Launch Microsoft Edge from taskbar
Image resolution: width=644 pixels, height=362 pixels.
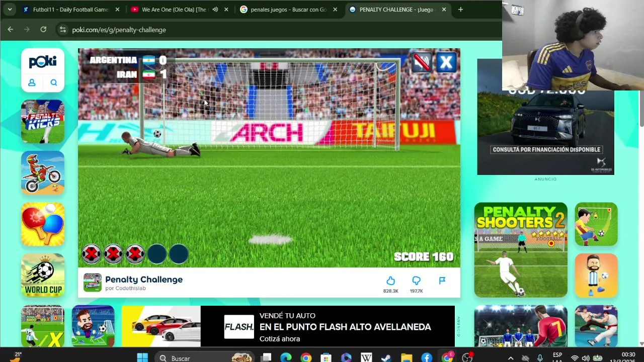pyautogui.click(x=286, y=358)
